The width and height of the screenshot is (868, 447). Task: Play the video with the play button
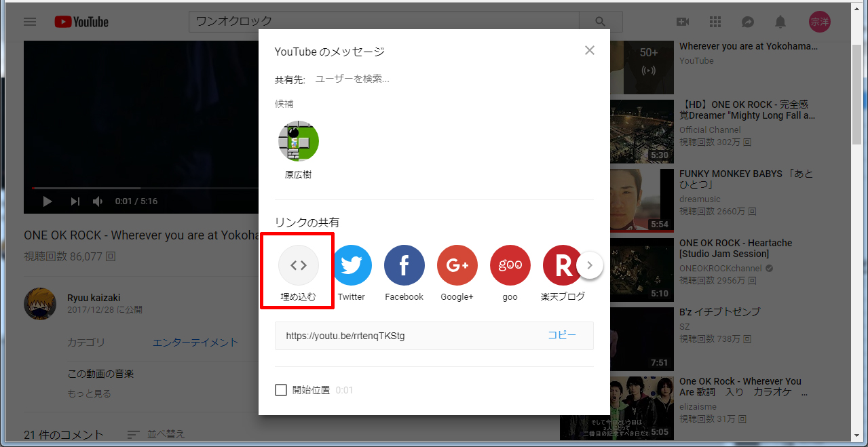click(x=48, y=201)
